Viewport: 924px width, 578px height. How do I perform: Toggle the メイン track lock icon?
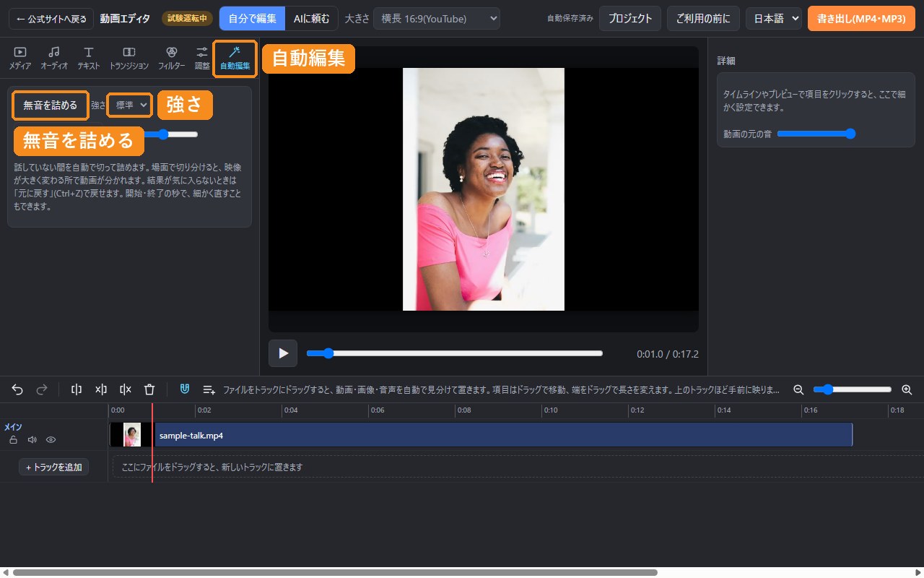tap(13, 439)
